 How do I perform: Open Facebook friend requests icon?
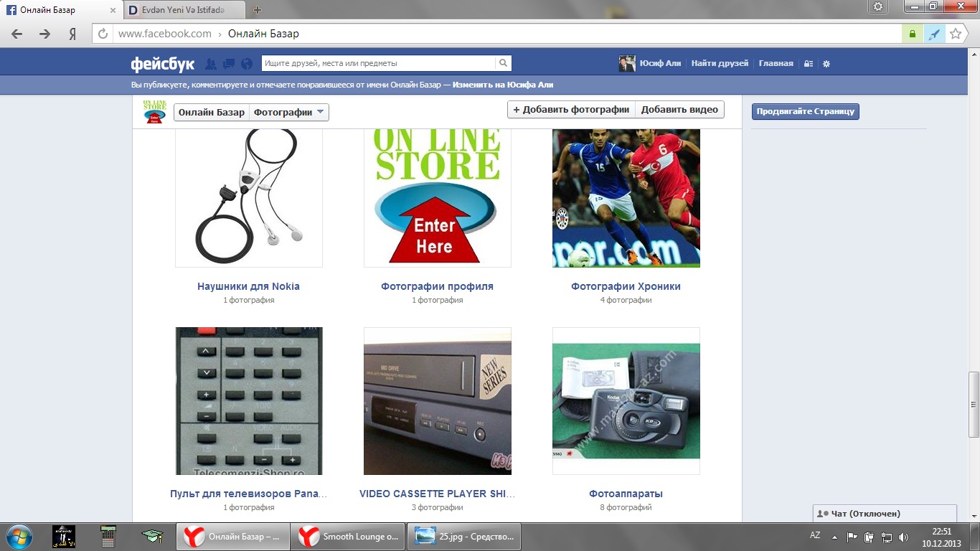click(211, 64)
